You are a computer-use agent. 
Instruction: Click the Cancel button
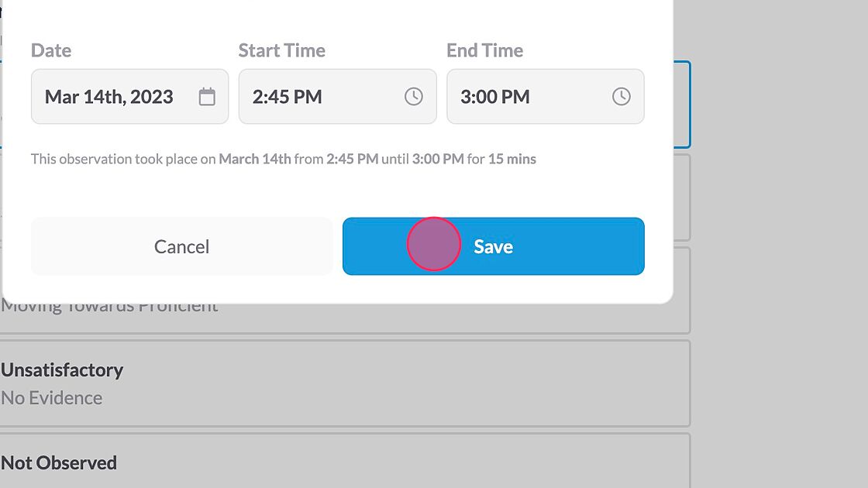coord(181,246)
